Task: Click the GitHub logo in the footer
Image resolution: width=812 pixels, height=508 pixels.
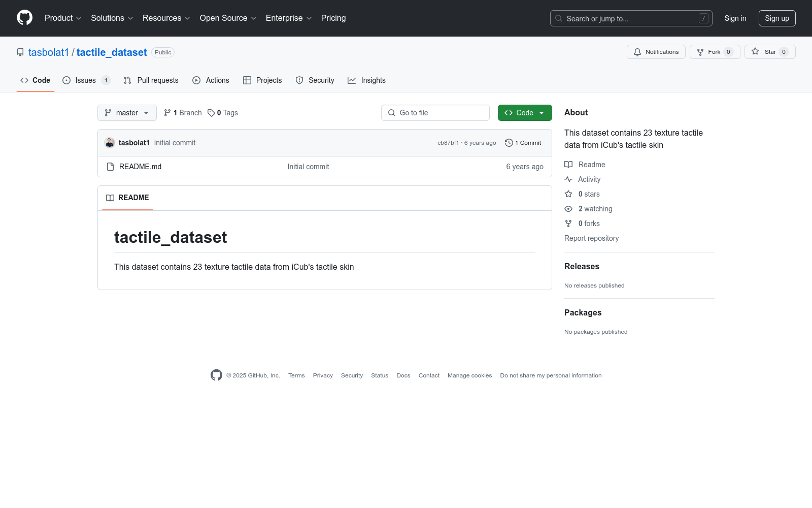Action: [216, 375]
